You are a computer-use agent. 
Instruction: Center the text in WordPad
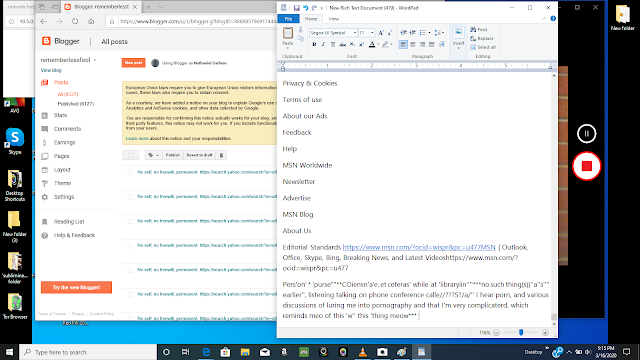(x=413, y=44)
